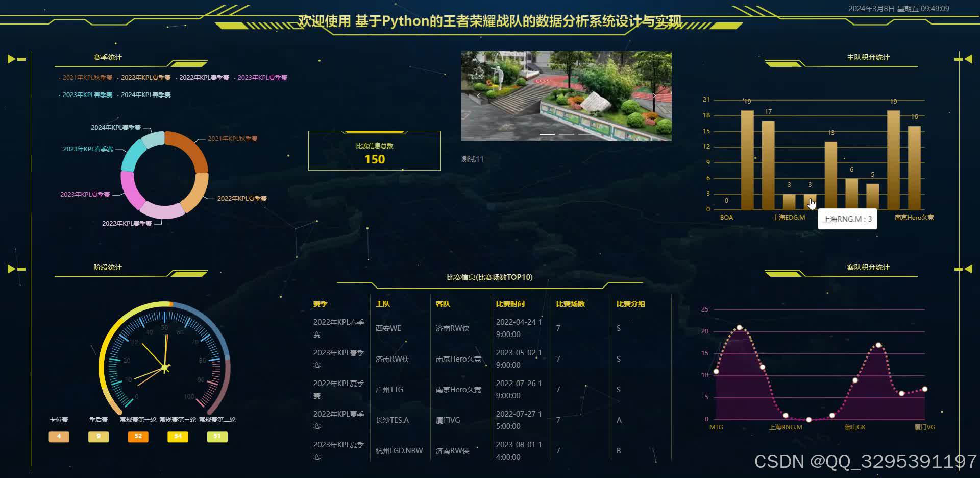Click the 比赛分组 column header
Screen dimensions: 980x478
coord(631,304)
